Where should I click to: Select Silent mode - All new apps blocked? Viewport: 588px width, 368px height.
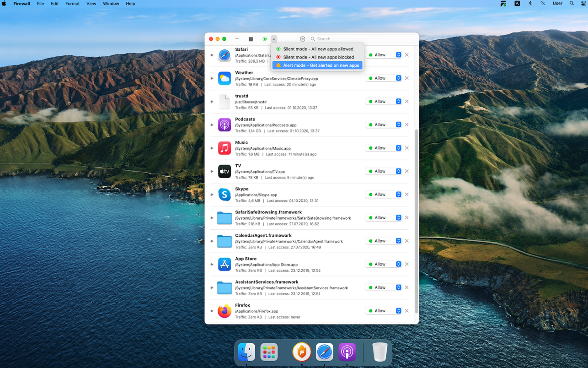318,57
